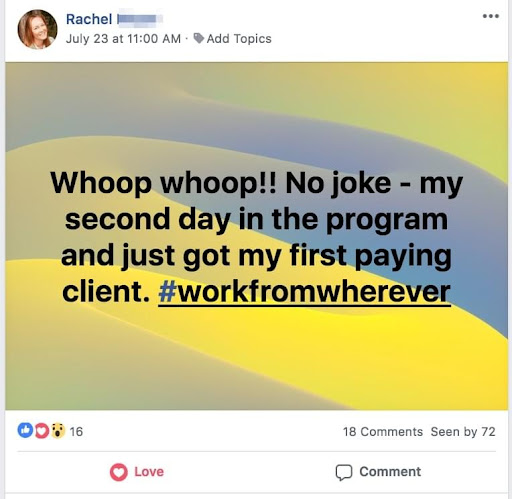Image resolution: width=512 pixels, height=499 pixels.
Task: Click the blurred surname next to Rachel
Action: 139,19
